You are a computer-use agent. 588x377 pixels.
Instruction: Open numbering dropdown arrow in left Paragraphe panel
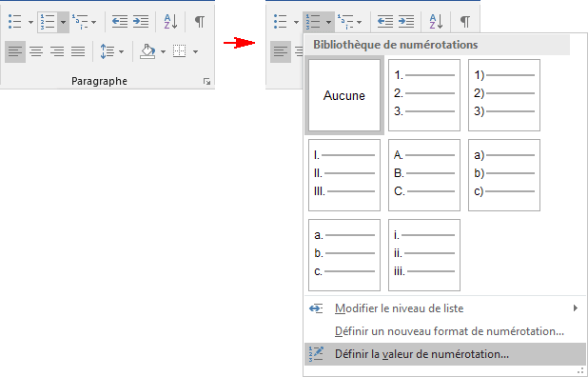point(63,22)
